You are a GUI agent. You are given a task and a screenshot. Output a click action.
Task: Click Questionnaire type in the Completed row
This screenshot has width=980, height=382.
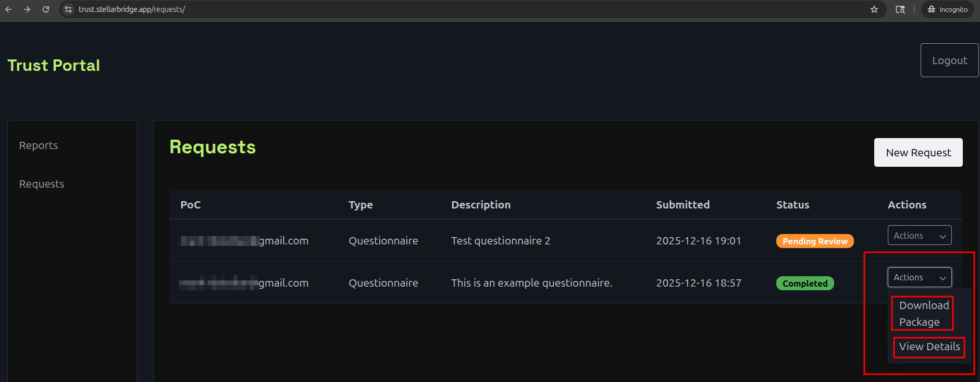[383, 283]
